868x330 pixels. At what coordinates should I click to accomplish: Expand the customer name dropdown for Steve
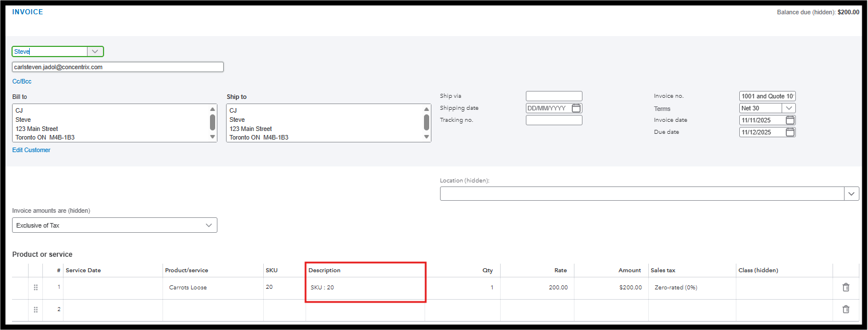95,51
